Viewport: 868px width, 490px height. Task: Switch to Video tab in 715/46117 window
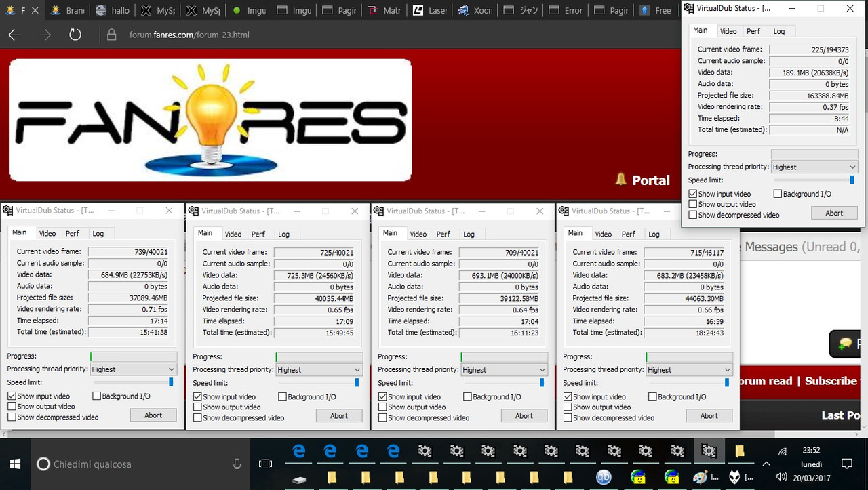(x=604, y=234)
